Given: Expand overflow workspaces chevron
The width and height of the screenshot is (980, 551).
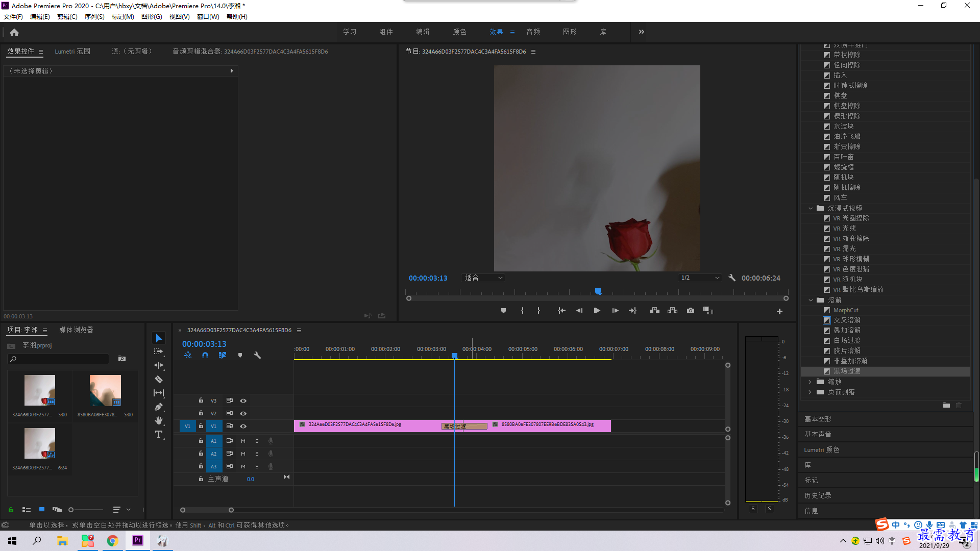Looking at the screenshot, I should pos(642,32).
